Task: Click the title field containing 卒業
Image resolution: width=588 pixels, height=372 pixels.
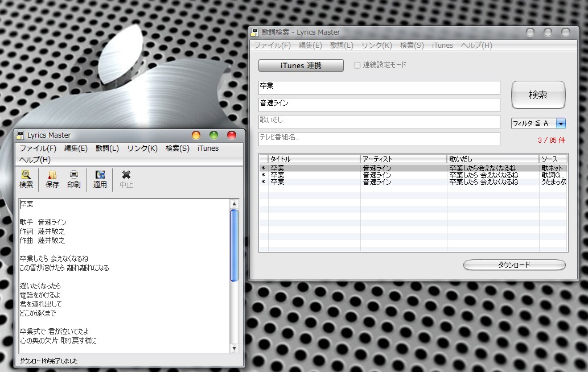Action: tap(379, 88)
